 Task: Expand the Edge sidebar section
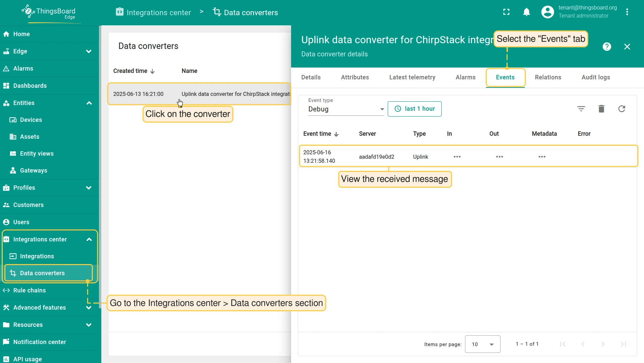pos(88,51)
